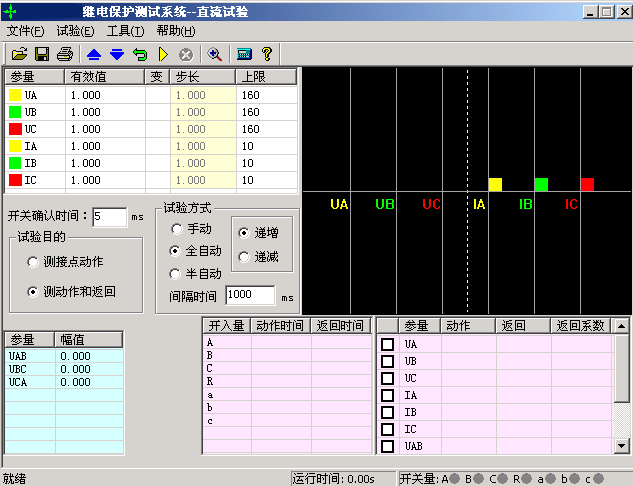
Task: Click the blue up arrow toolbar icon
Action: point(94,54)
